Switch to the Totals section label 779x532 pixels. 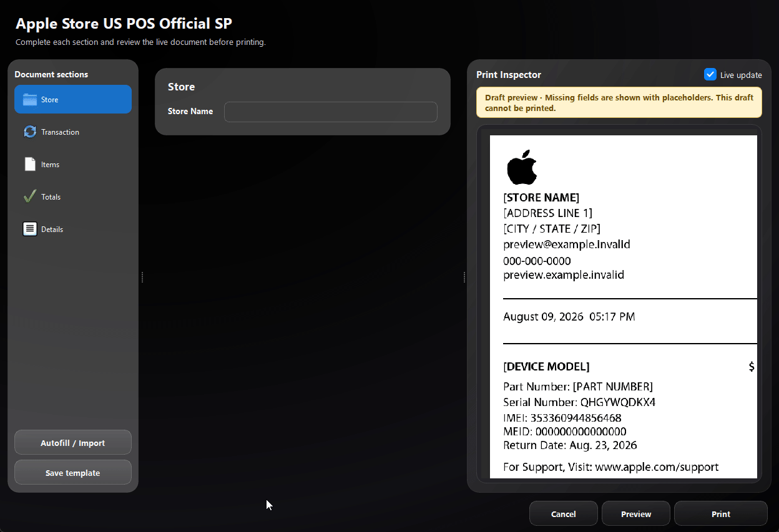[51, 197]
